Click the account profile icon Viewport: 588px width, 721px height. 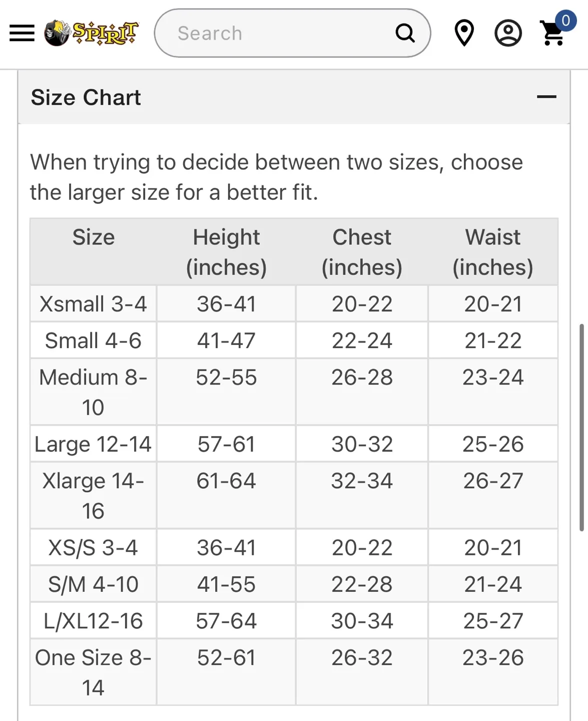coord(508,34)
